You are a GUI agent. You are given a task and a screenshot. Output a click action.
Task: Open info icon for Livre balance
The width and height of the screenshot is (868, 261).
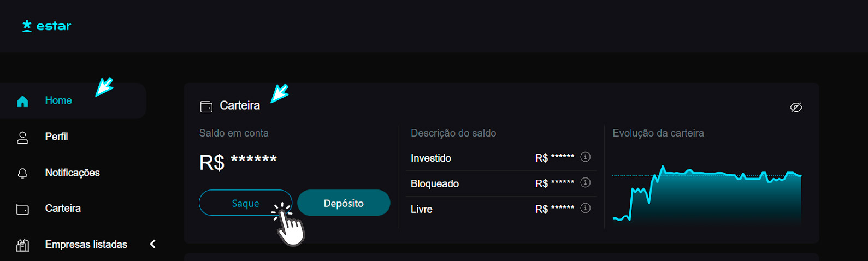coord(585,208)
